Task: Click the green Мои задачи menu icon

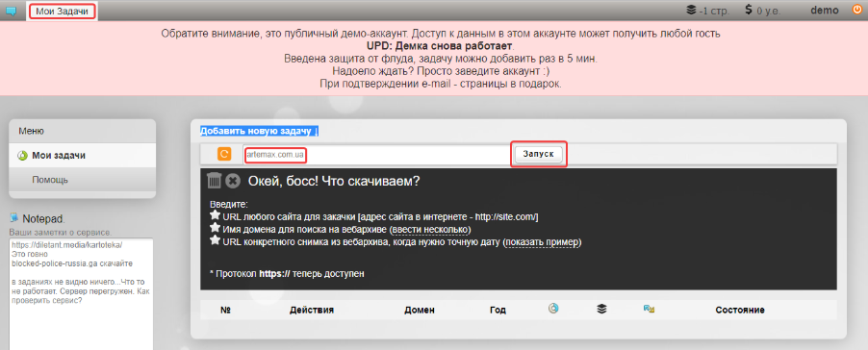Action: tap(22, 156)
